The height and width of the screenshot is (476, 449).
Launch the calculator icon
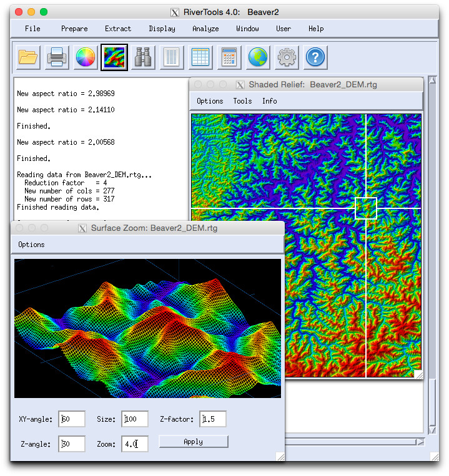[x=229, y=58]
